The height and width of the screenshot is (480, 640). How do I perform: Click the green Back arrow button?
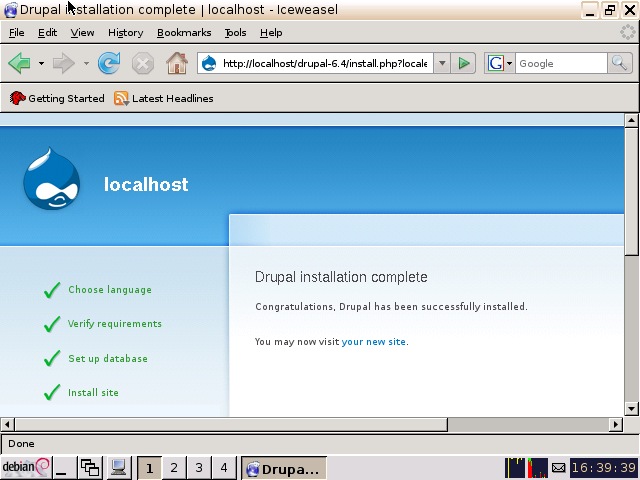(x=19, y=63)
